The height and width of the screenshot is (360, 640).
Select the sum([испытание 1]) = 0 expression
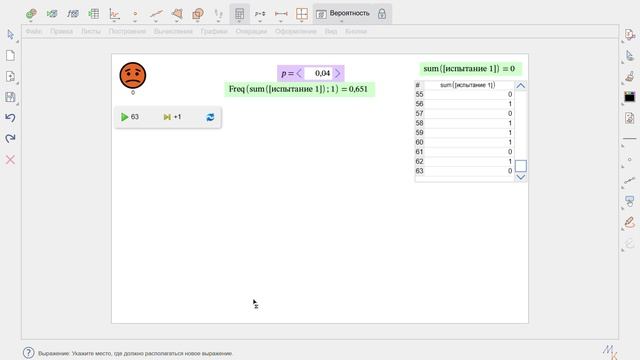[470, 69]
